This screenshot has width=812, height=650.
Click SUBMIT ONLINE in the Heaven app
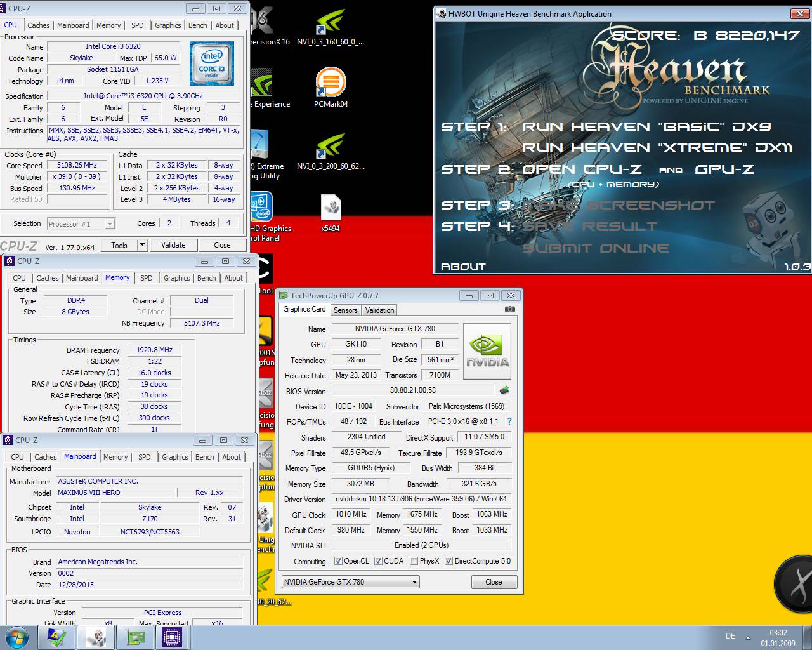pos(595,248)
